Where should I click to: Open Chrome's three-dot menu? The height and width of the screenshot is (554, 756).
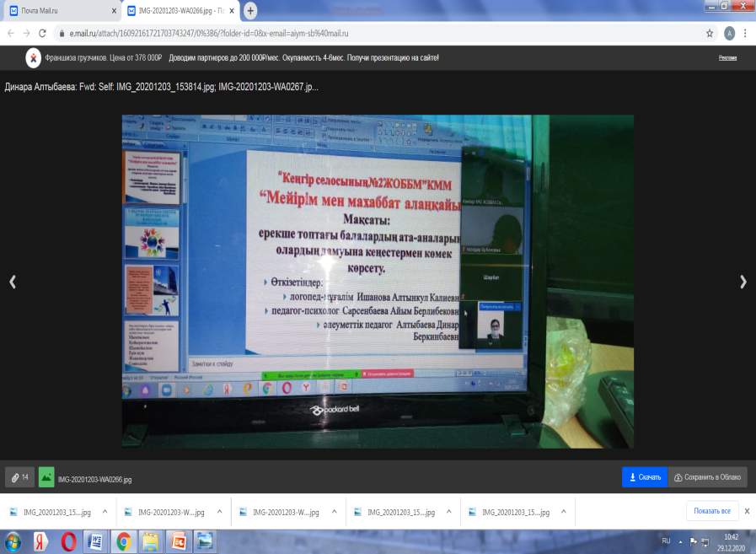[x=746, y=33]
